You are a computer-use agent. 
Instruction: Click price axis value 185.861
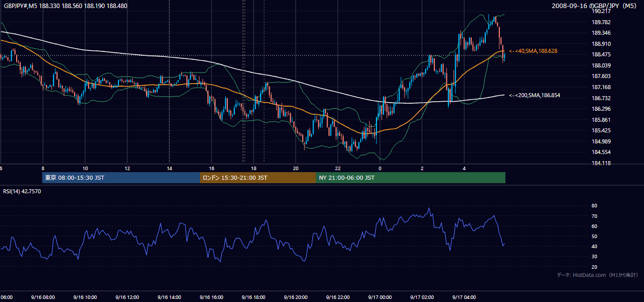601,120
